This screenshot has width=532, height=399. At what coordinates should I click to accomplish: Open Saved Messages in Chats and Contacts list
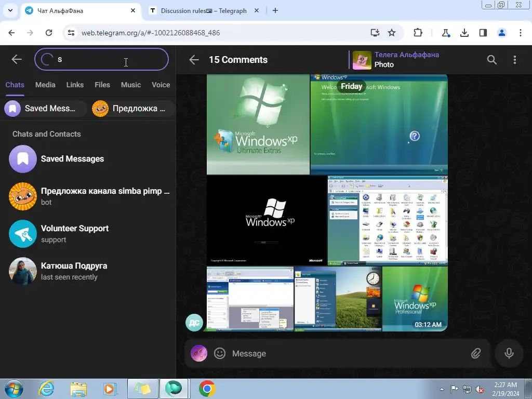[88, 159]
